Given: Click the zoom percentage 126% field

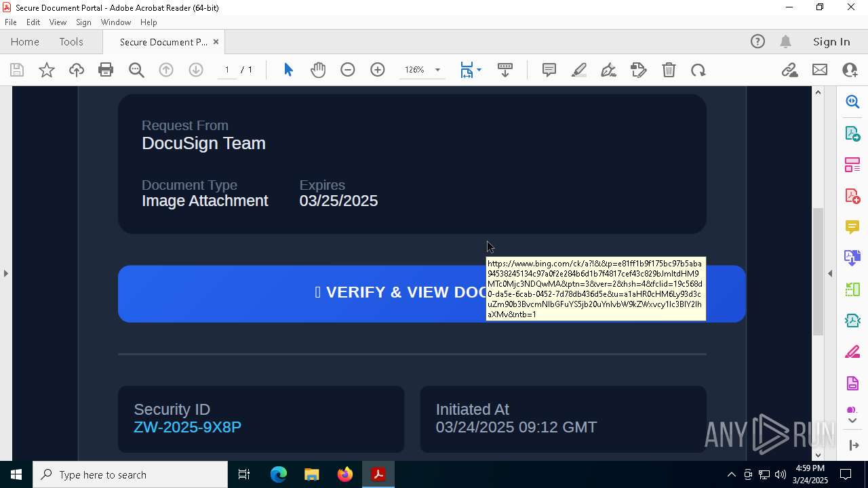Looking at the screenshot, I should tap(414, 70).
